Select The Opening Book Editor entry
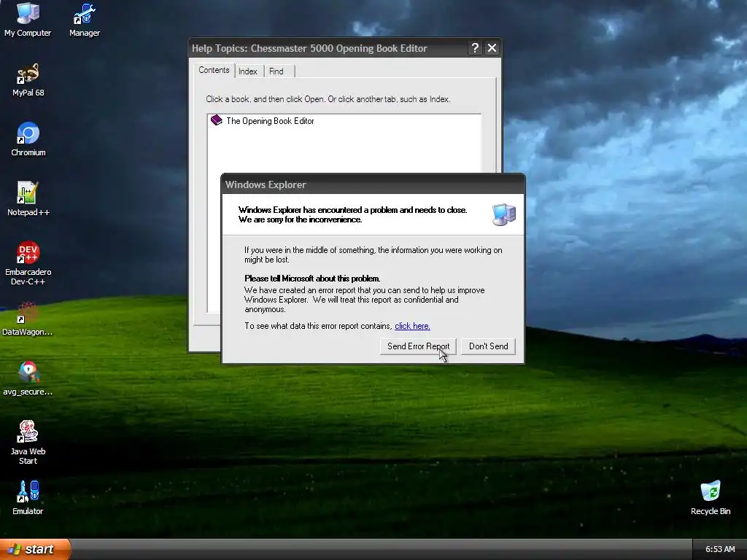This screenshot has width=747, height=560. 270,121
